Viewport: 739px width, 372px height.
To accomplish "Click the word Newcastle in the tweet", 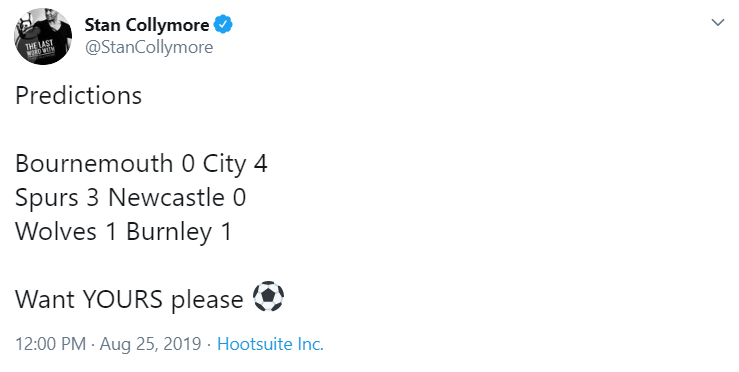I will point(166,198).
